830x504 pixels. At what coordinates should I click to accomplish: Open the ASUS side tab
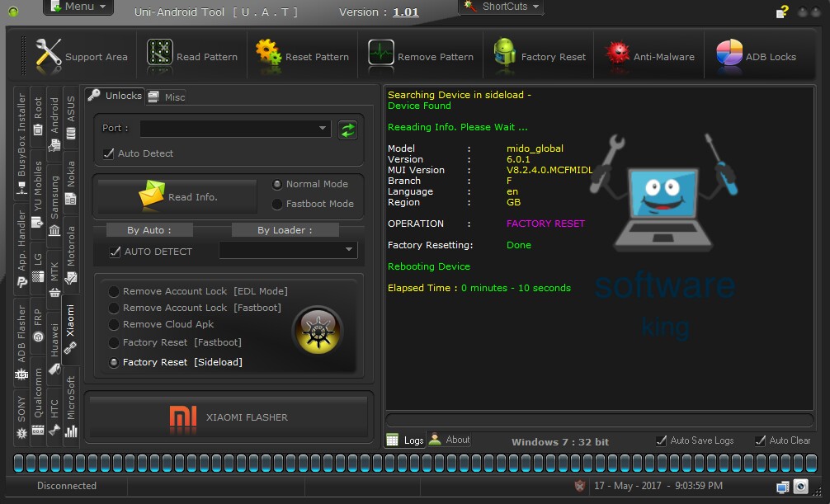[x=70, y=117]
